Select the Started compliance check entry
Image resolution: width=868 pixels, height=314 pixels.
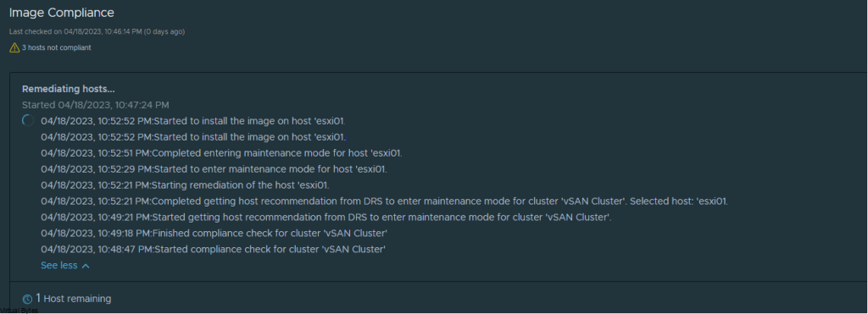(x=213, y=250)
